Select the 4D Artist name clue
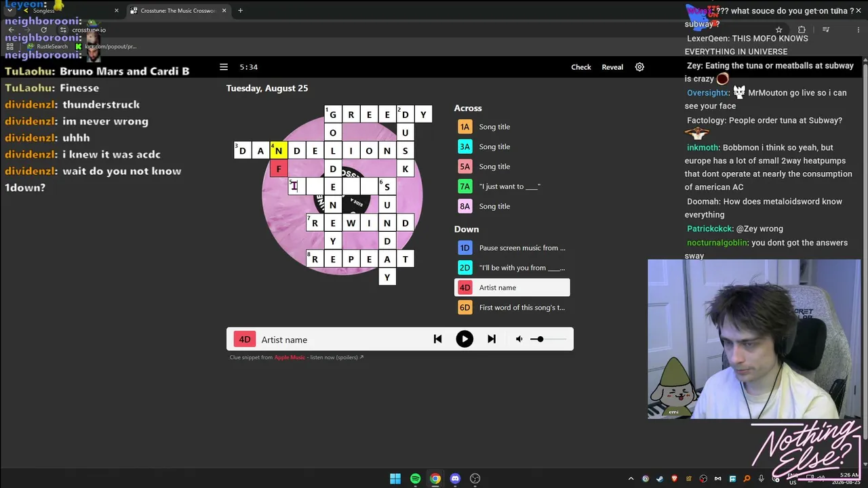This screenshot has height=488, width=868. (x=512, y=287)
